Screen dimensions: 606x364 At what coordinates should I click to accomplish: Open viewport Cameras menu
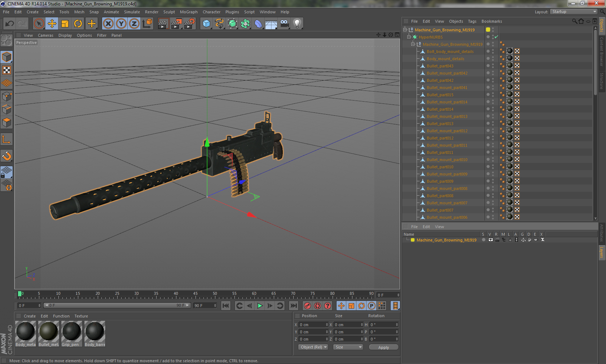(45, 35)
